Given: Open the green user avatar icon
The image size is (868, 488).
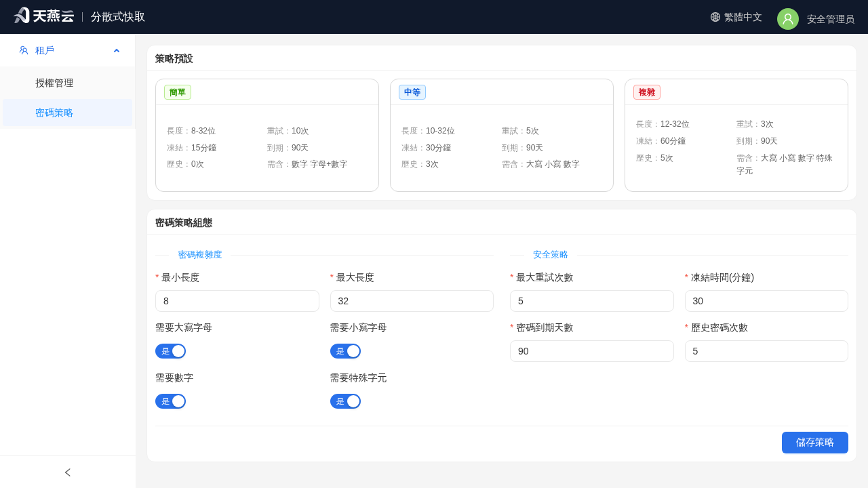Looking at the screenshot, I should 788,19.
